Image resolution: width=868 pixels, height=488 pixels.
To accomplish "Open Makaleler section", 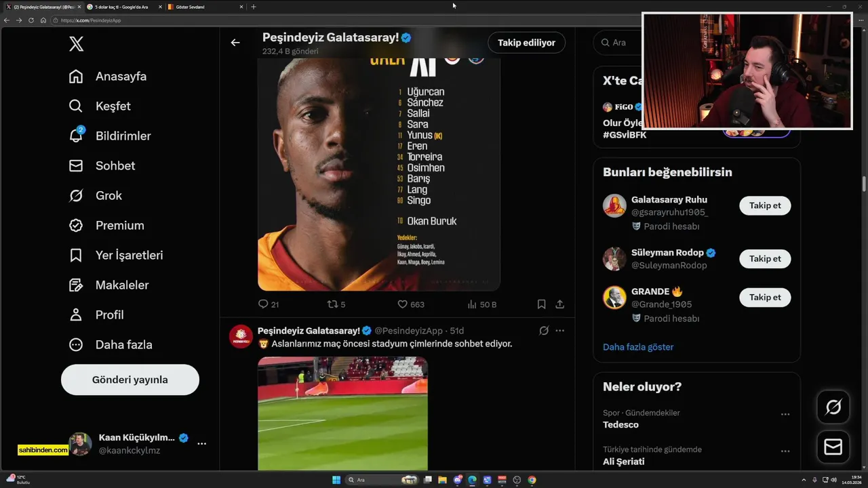I will coord(108,285).
